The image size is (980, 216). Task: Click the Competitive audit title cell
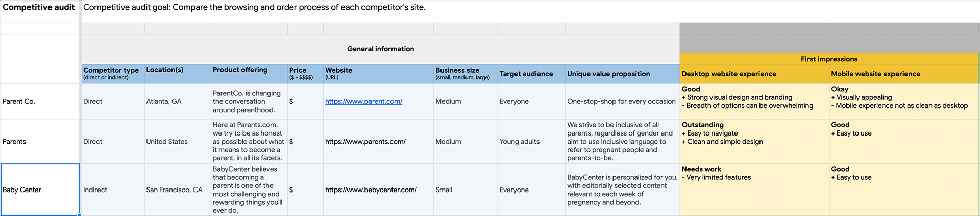(x=40, y=11)
